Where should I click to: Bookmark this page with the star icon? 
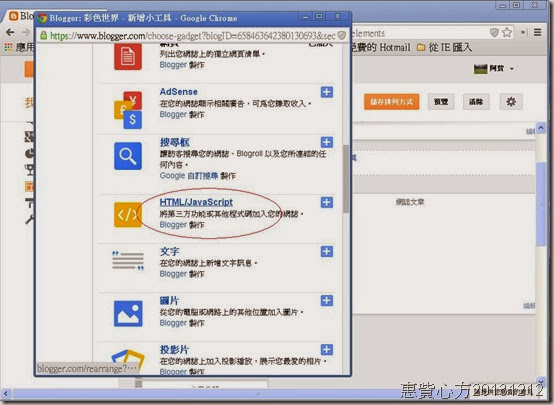tap(507, 33)
